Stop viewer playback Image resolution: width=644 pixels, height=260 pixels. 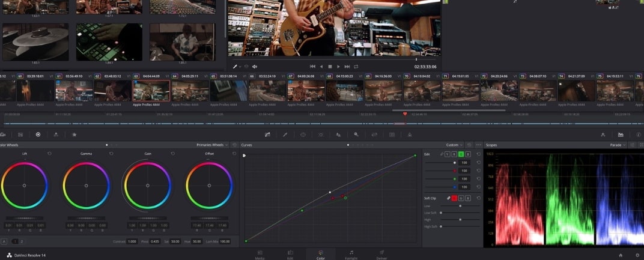[x=330, y=67]
